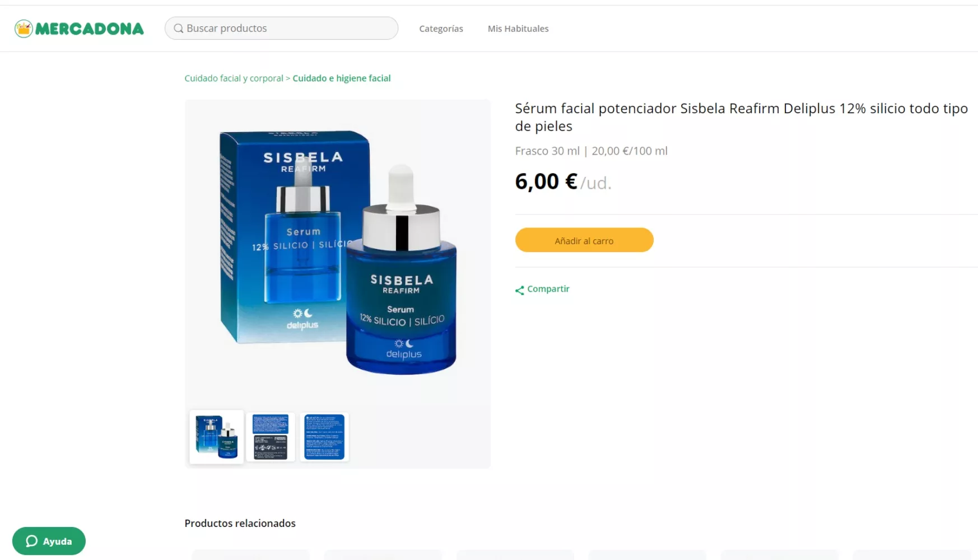Click the Compartir link
The image size is (978, 560).
tap(548, 289)
